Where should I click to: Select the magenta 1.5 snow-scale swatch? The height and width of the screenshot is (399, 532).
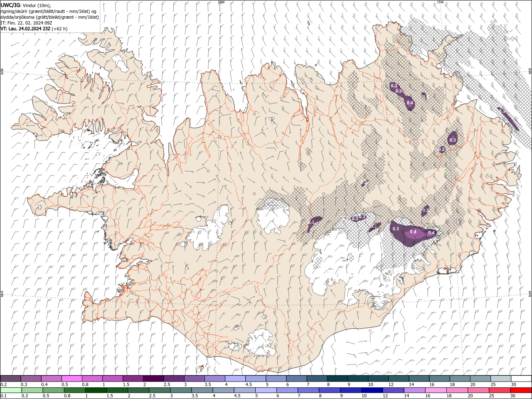point(133,379)
